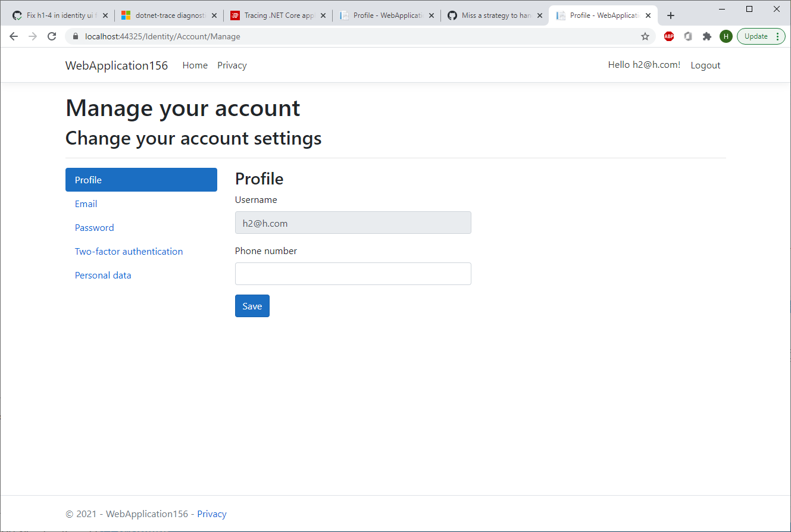Close the 'Fix h1-4 in identity ui' tab
Viewport: 791px width, 532px height.
pos(105,15)
